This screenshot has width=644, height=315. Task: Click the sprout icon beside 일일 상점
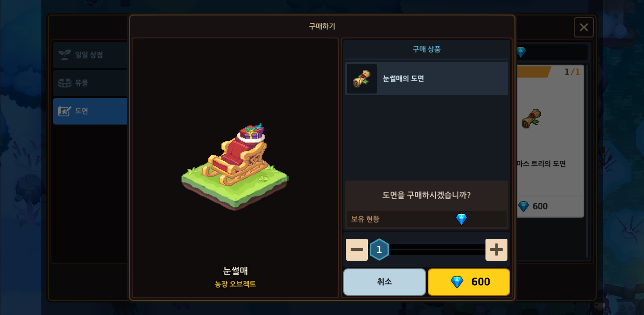tap(65, 55)
